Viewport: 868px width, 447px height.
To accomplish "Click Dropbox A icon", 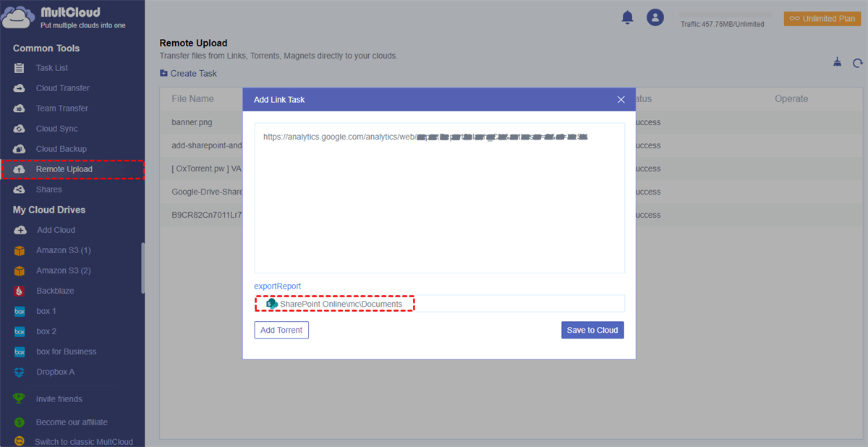I will (20, 372).
